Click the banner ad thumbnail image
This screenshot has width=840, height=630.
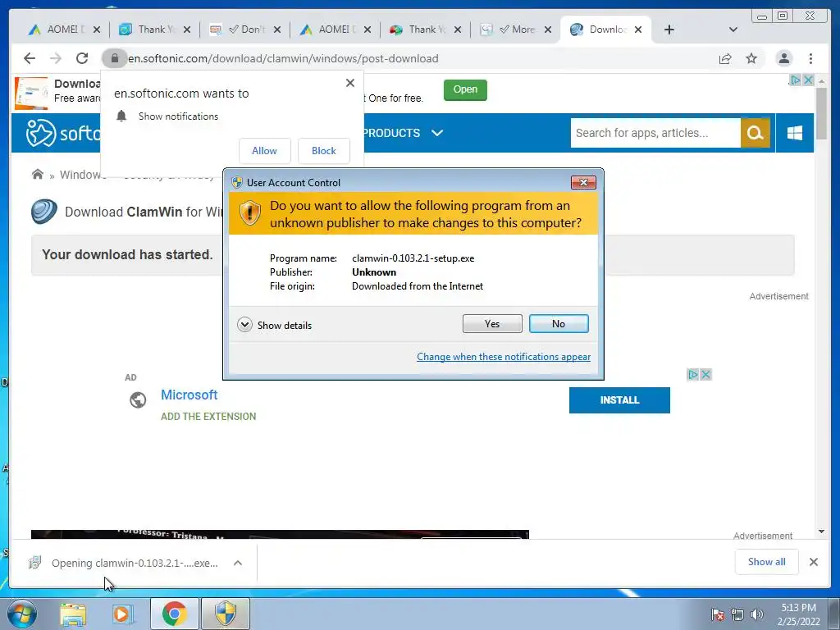pos(31,93)
